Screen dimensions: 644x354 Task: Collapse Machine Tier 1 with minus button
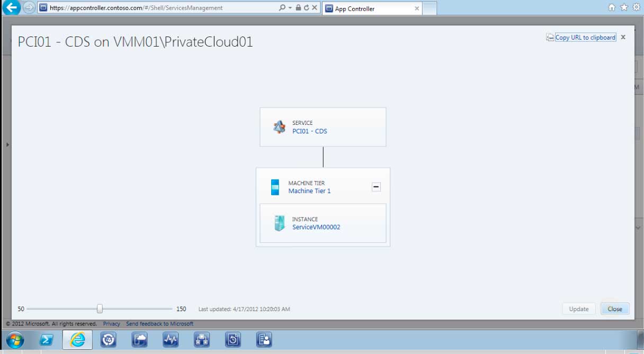(x=376, y=187)
